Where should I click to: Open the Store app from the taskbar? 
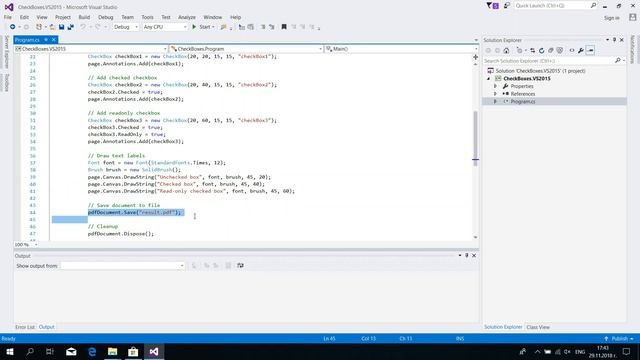(133, 352)
